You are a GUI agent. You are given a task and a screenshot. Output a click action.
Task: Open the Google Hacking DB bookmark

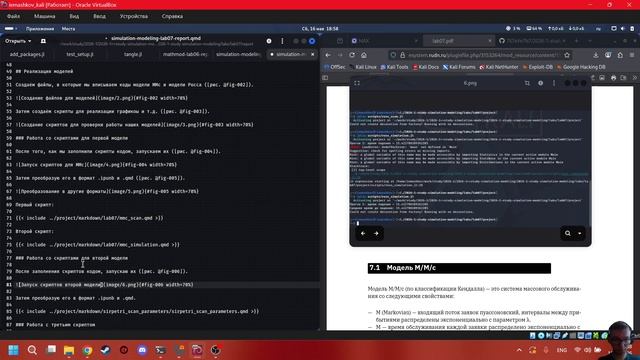tap(581, 67)
